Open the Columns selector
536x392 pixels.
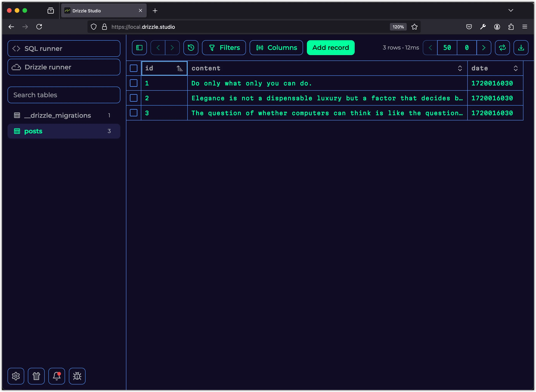click(x=276, y=48)
